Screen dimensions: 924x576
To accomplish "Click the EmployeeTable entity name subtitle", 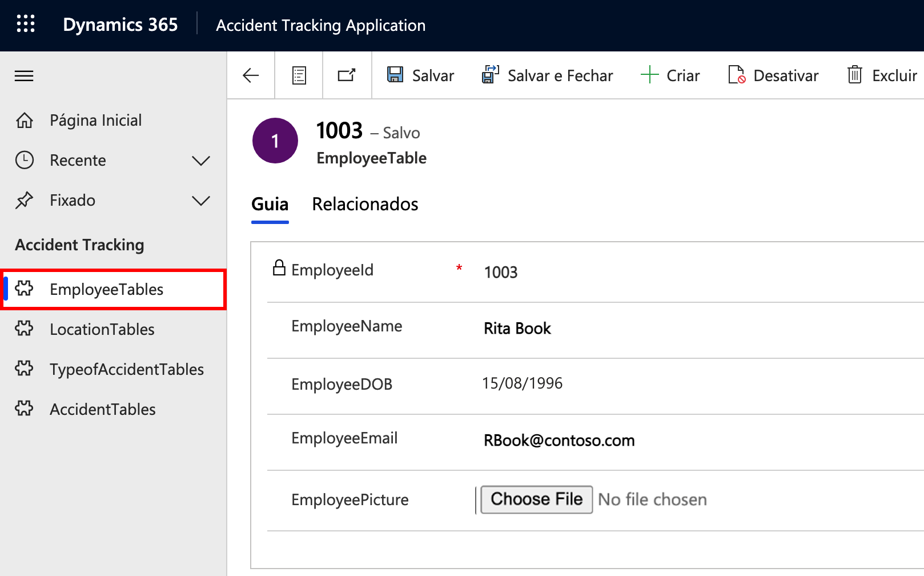I will 372,158.
